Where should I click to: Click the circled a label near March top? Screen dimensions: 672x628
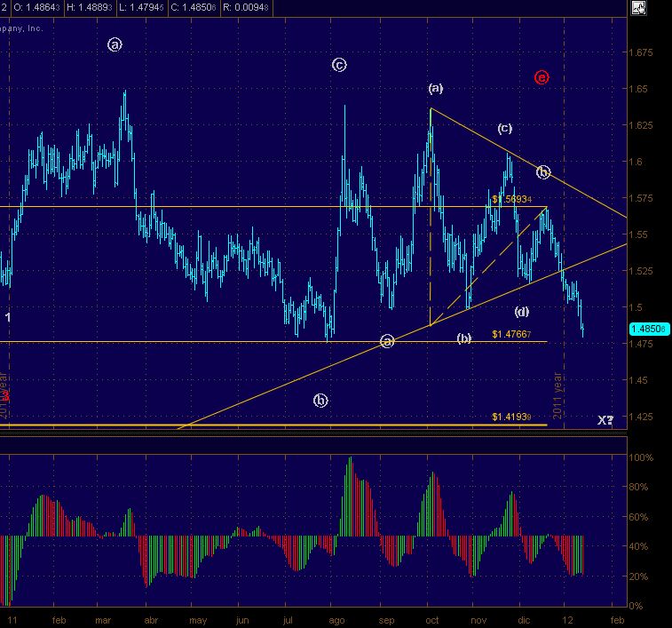coord(115,44)
